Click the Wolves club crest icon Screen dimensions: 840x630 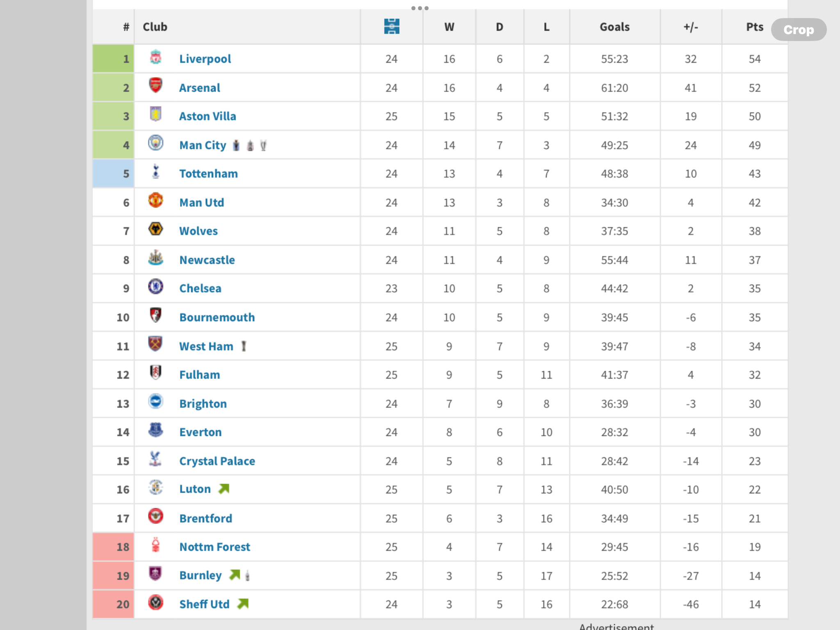(x=155, y=229)
